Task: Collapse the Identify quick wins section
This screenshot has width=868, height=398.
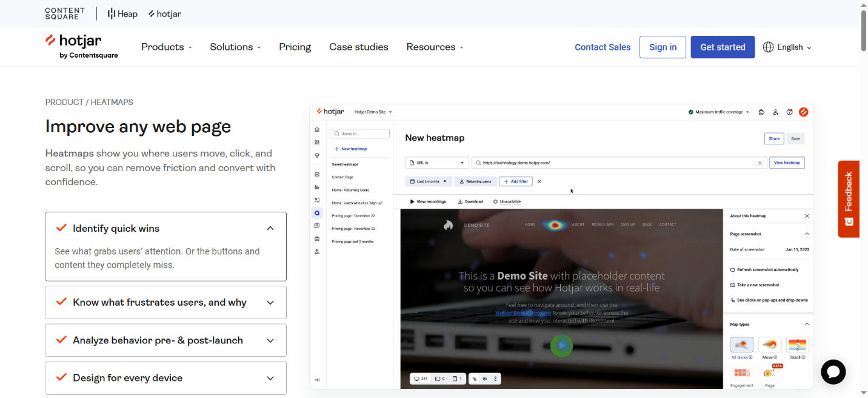Action: point(270,229)
